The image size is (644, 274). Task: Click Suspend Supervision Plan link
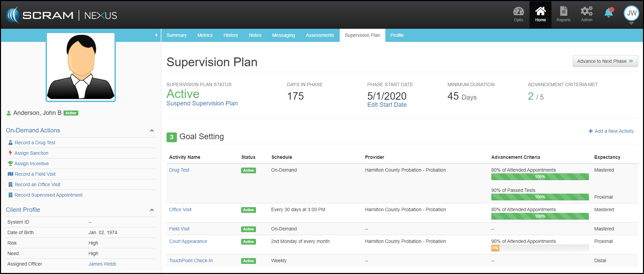202,103
